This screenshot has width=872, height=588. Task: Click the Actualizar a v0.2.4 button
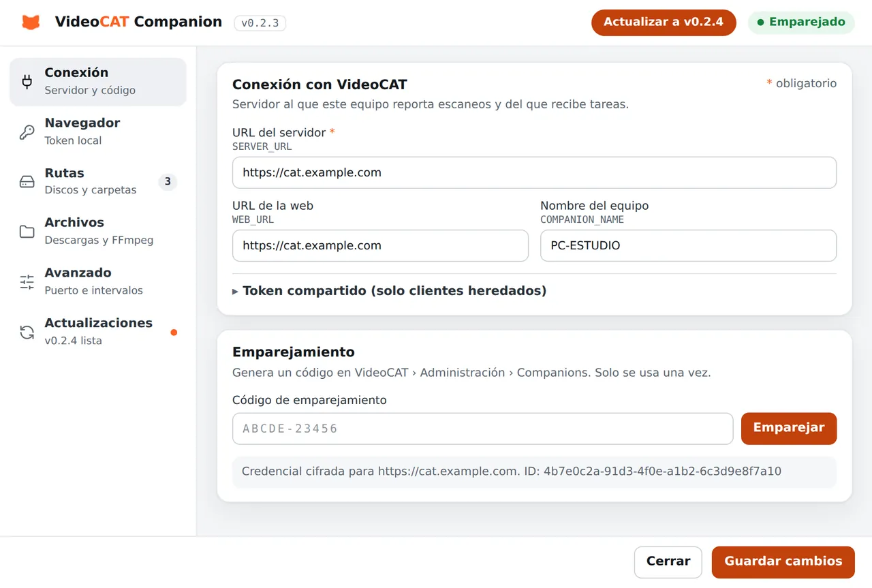pyautogui.click(x=664, y=22)
